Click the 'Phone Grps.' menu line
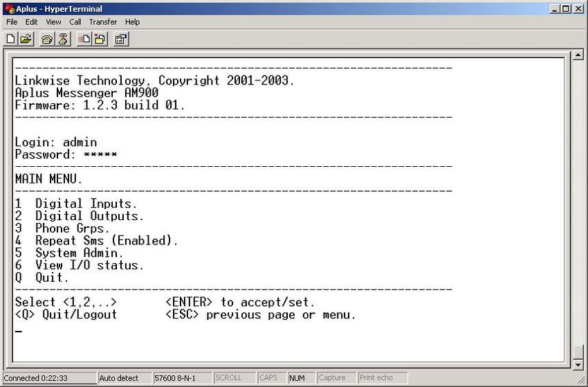The height and width of the screenshot is (387, 588). (x=62, y=228)
